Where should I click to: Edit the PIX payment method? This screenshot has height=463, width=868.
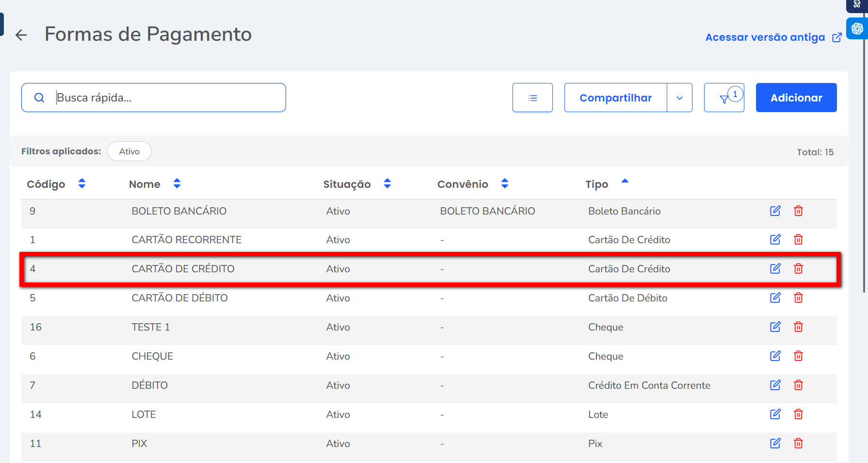(775, 443)
